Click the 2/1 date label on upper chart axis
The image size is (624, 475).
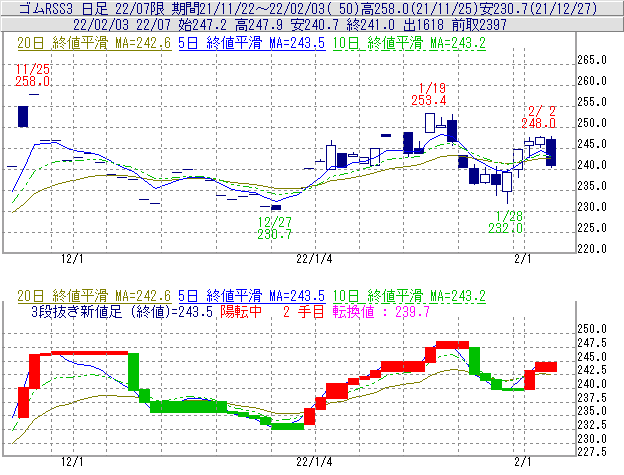point(523,259)
